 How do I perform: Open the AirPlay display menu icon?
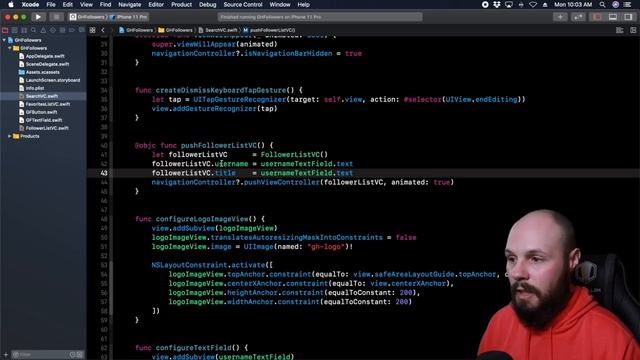[x=509, y=4]
